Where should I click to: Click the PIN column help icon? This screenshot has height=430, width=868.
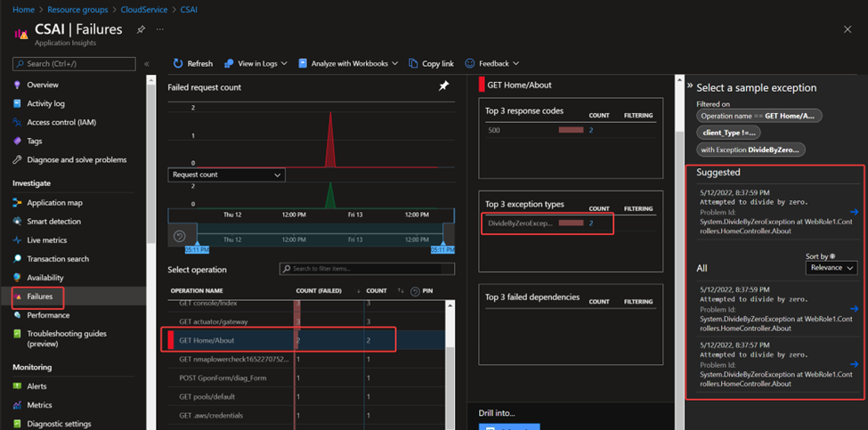click(415, 291)
